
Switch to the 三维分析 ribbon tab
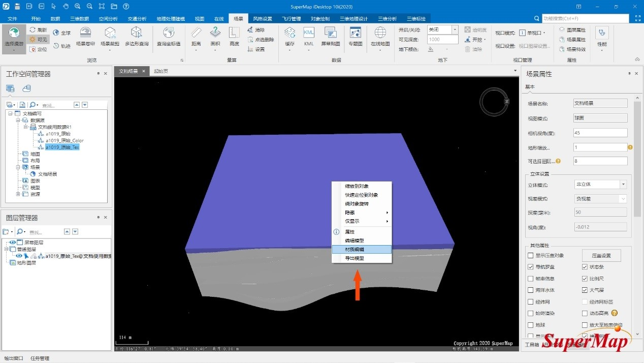(x=387, y=18)
